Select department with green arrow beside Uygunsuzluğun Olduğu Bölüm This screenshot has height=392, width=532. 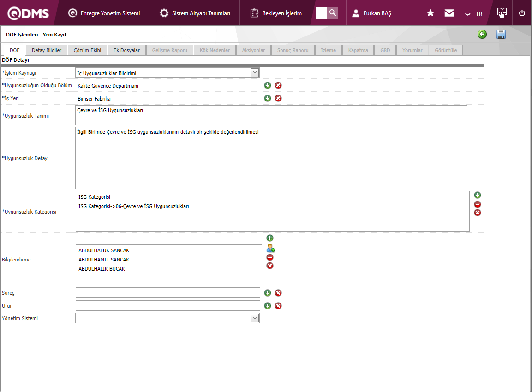point(268,85)
